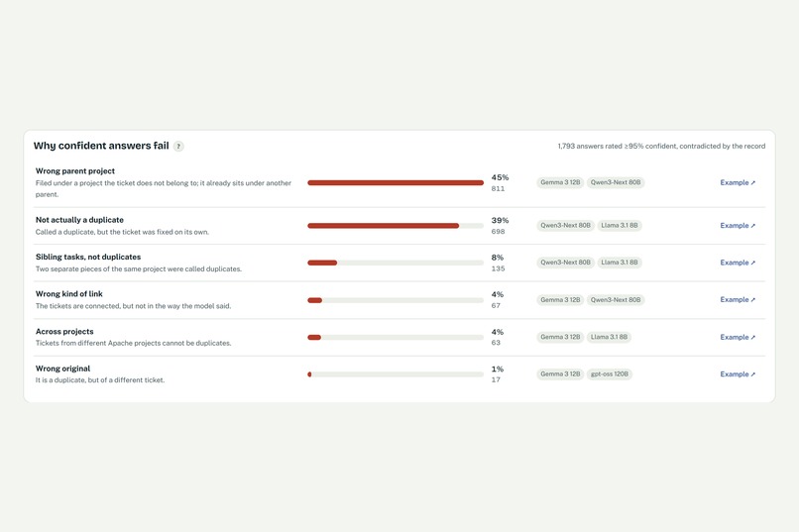Click the count 698
Screen dimensions: 799x532
[498, 232]
